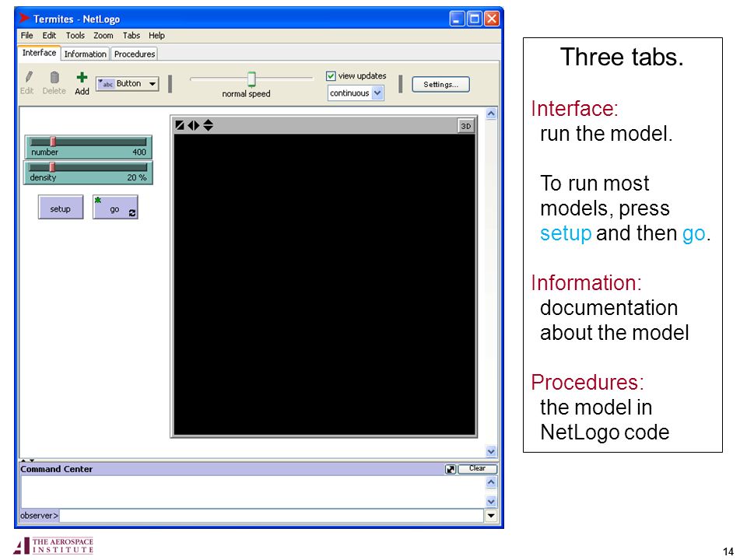Click the go forever button
This screenshot has width=747, height=560.
[115, 208]
